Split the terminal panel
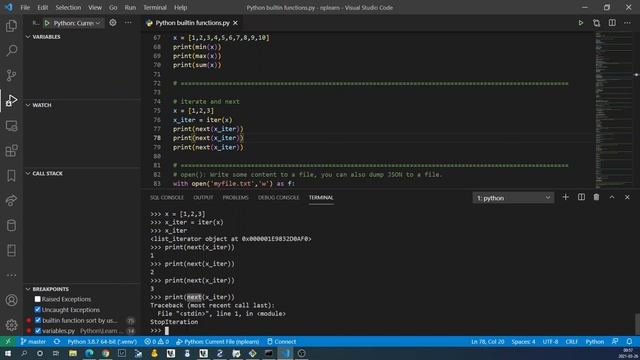640x360 pixels. [581, 198]
